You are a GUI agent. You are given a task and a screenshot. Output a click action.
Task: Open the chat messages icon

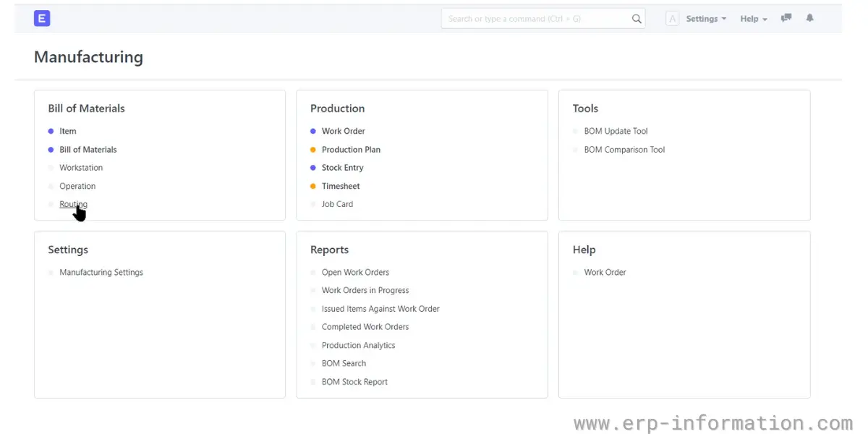786,18
